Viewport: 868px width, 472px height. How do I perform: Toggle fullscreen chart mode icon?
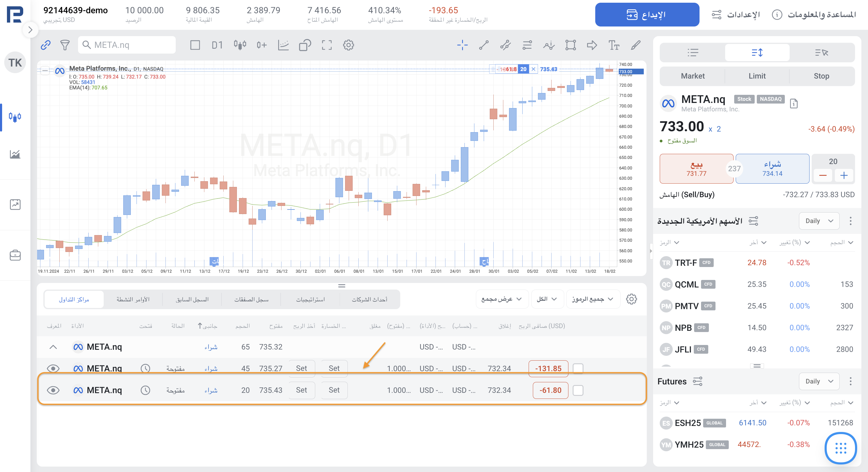coord(326,45)
